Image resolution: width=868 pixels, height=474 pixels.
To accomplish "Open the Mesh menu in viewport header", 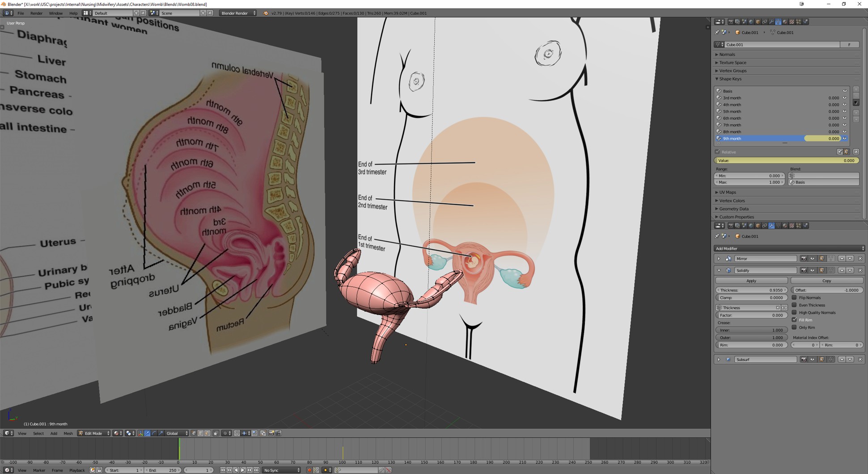I will click(68, 433).
